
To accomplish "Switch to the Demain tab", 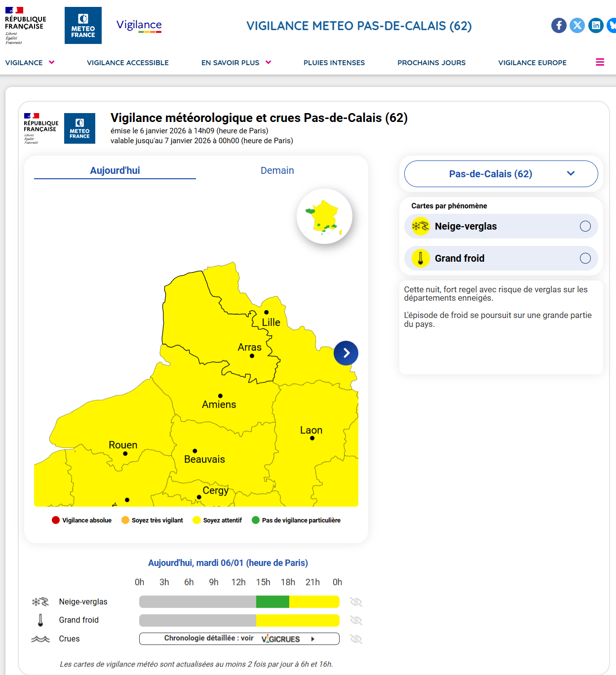I will [x=277, y=170].
